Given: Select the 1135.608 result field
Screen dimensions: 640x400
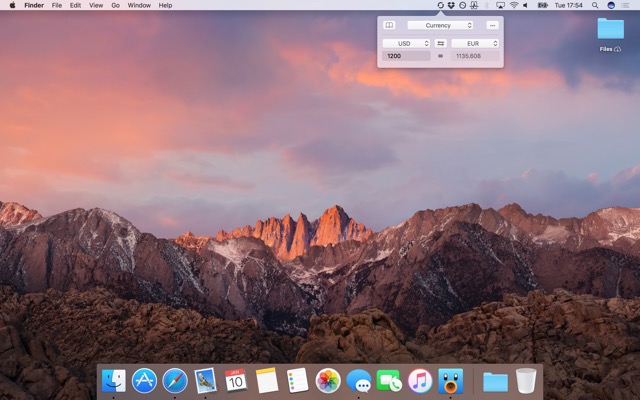Looking at the screenshot, I should pyautogui.click(x=475, y=56).
